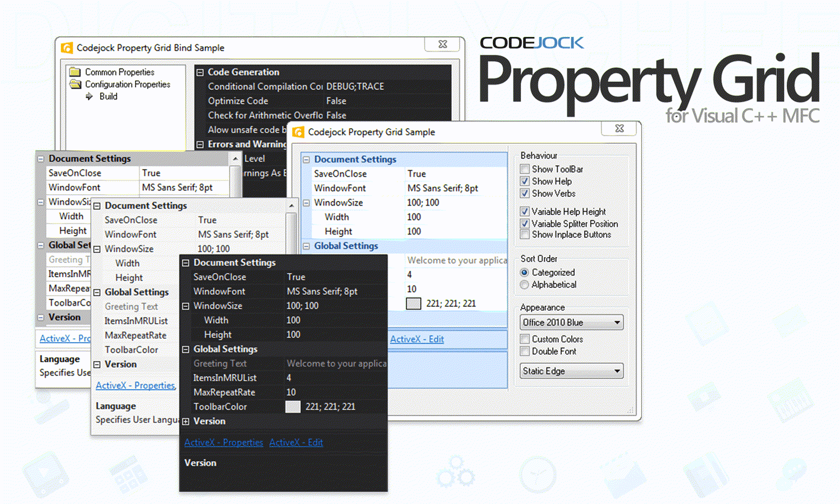Click Codejock icon in Property Grid Sample title bar
Viewport: 840px width, 504px height.
click(x=298, y=132)
